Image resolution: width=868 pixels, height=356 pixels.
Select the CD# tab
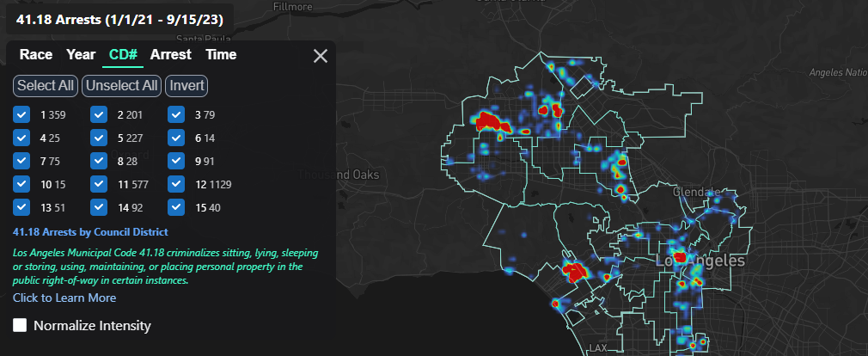124,54
